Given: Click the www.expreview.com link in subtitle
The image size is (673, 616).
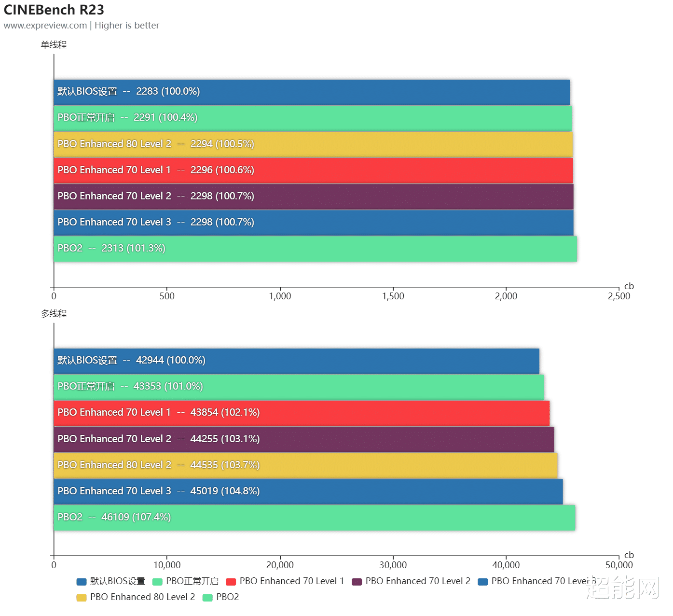Looking at the screenshot, I should (x=45, y=26).
